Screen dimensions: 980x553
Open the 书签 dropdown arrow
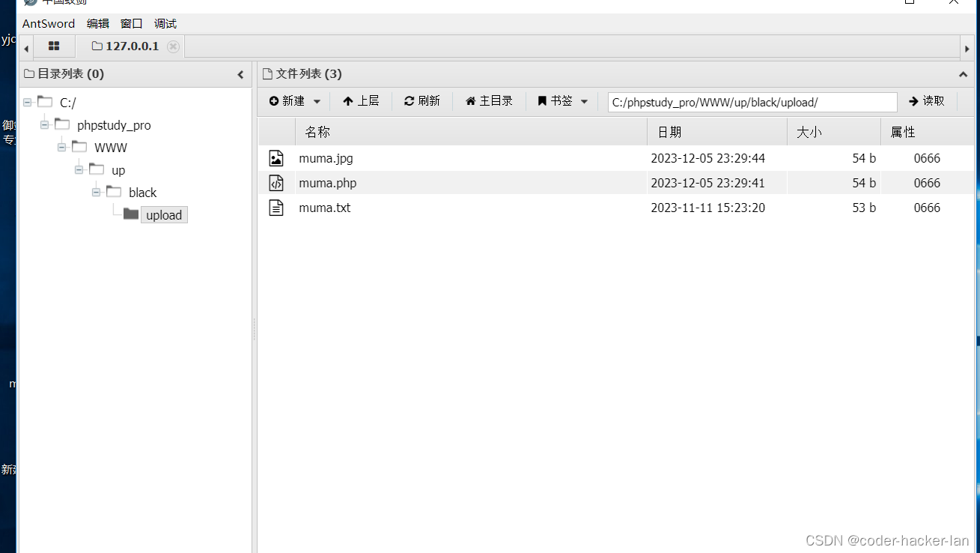tap(584, 101)
